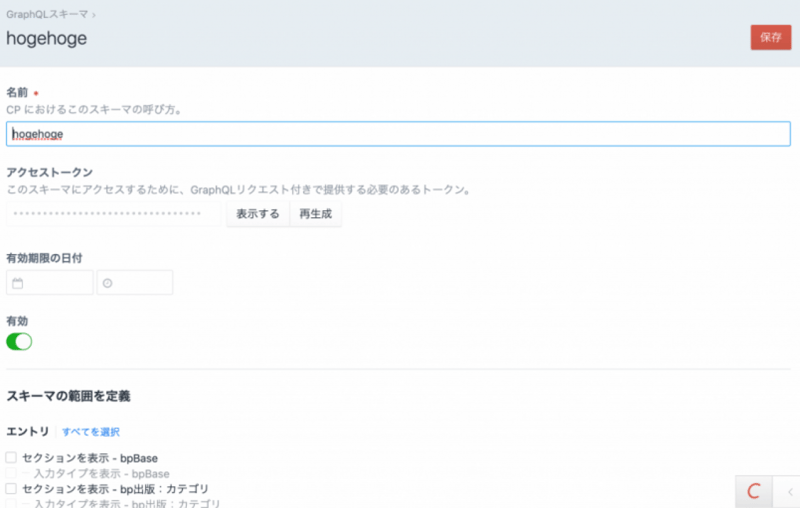Collapse the debug toolbar with the chevron arrow
800x508 pixels.
click(789, 491)
